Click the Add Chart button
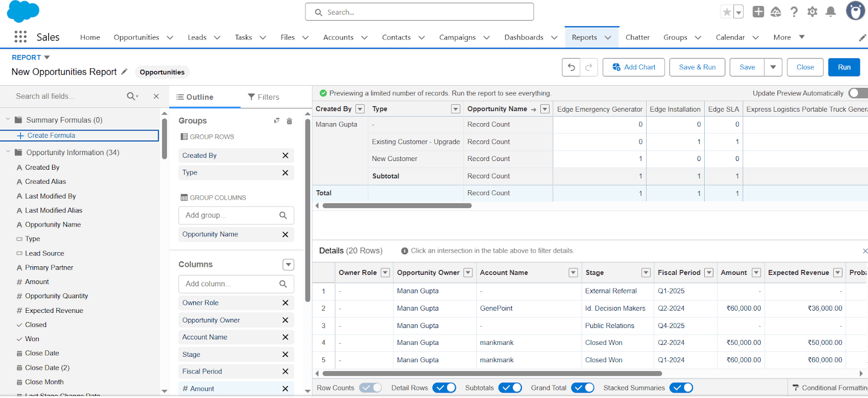868x398 pixels. [634, 67]
